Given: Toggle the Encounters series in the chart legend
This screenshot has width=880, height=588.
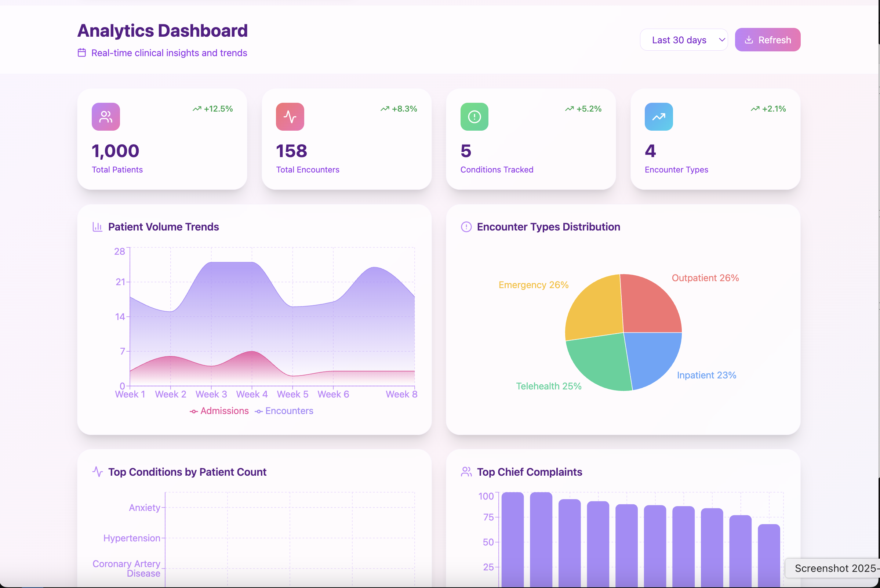Looking at the screenshot, I should point(284,411).
